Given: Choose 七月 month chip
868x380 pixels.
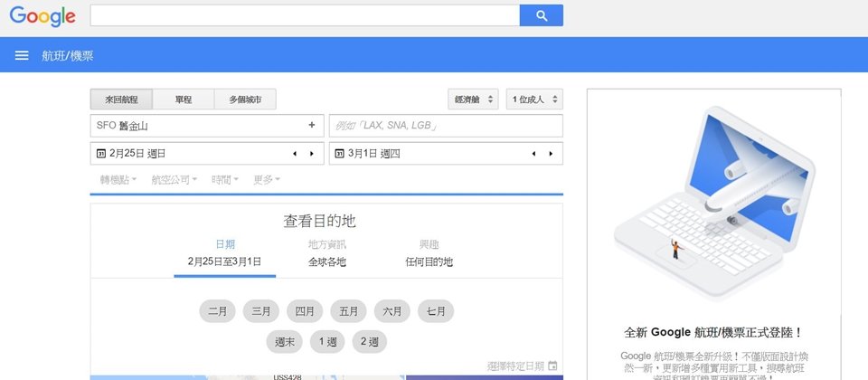Looking at the screenshot, I should click(436, 311).
